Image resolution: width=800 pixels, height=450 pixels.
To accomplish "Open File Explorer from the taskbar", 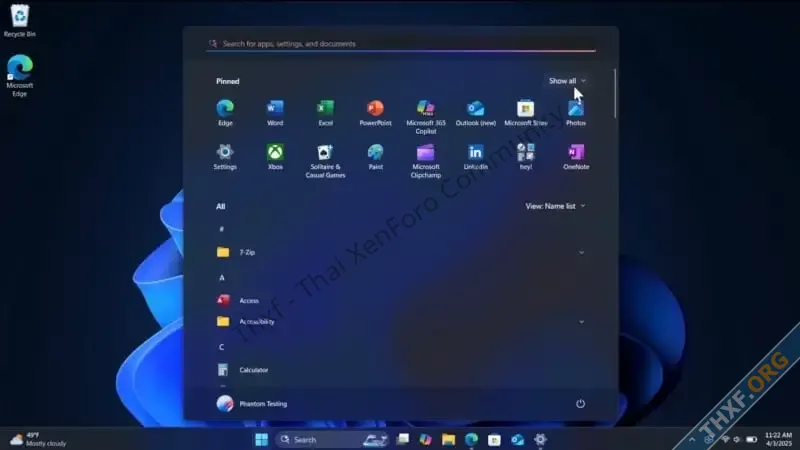I will (448, 439).
